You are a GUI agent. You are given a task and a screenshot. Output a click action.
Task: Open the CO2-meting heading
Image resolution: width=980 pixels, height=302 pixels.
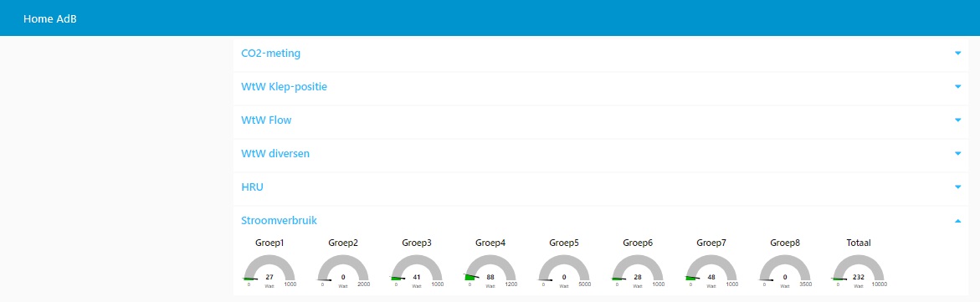(270, 54)
